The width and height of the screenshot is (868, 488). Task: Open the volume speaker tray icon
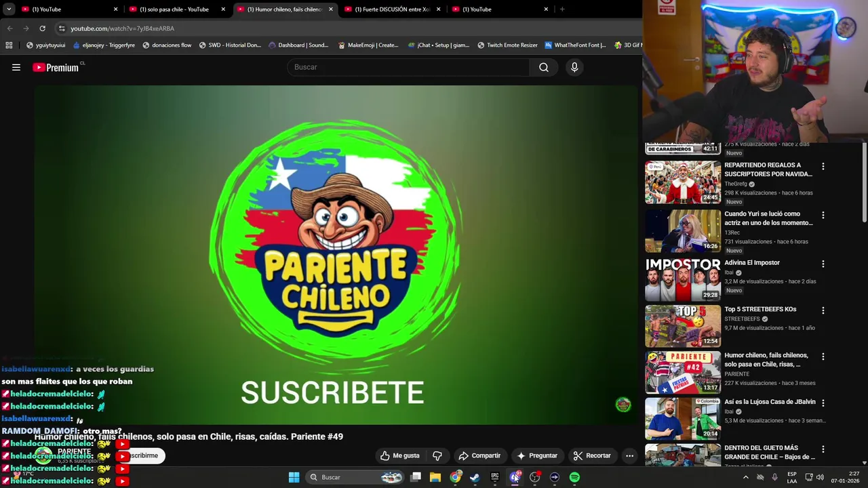click(820, 477)
